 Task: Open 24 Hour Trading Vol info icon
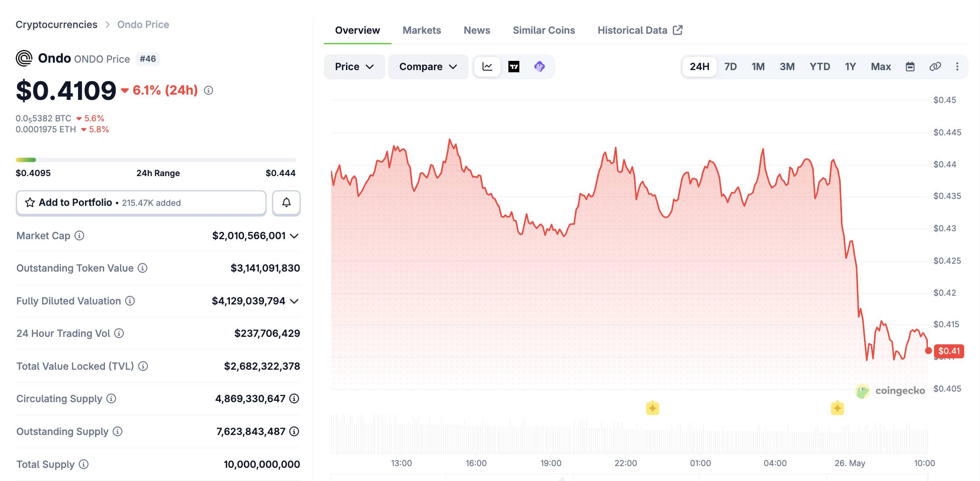(119, 333)
